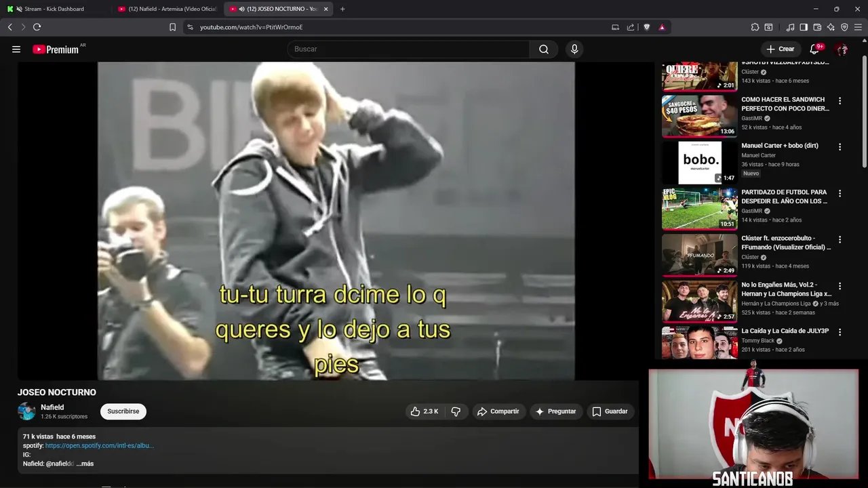Click the '71 k vistas hace 6 meses' text
Screen dimensions: 868x488
pyautogui.click(x=59, y=436)
